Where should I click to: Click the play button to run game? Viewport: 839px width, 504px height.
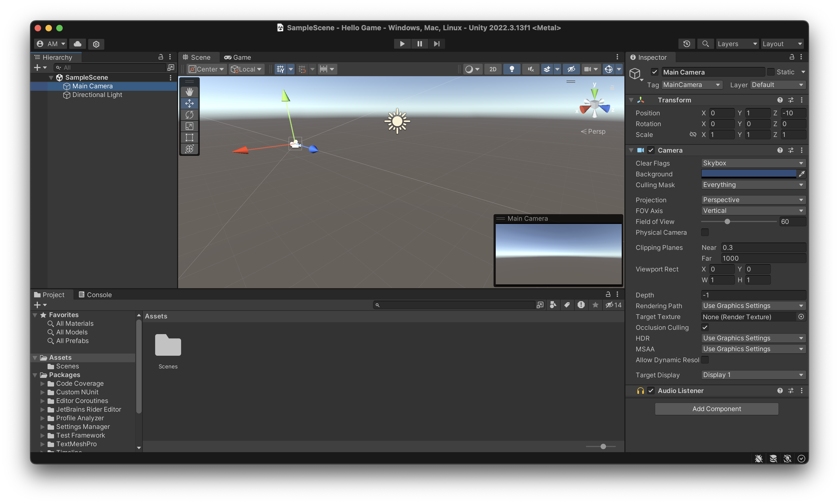click(401, 43)
